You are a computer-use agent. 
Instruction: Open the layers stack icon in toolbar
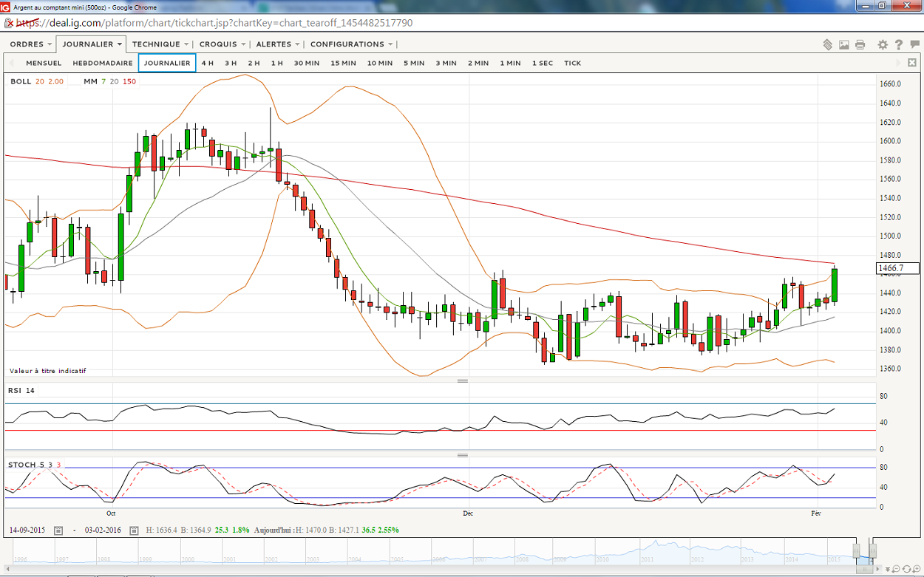(x=828, y=45)
